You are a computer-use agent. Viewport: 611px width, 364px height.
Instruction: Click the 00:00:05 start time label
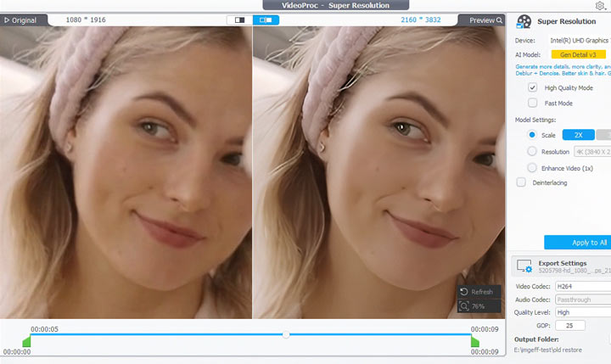click(x=44, y=329)
